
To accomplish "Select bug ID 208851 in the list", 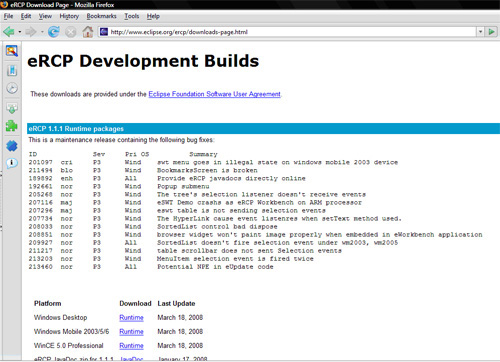I will coord(40,235).
